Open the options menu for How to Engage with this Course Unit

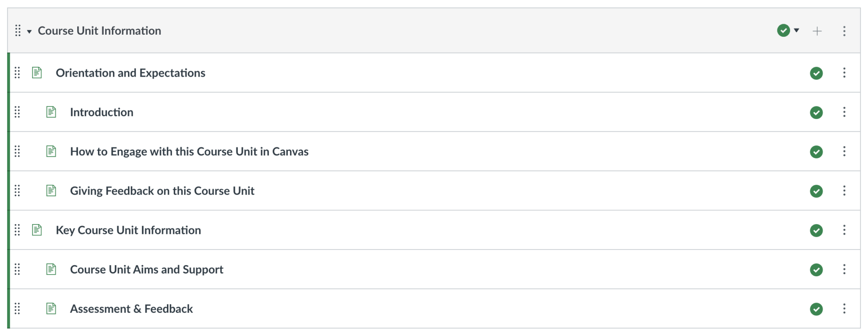click(x=844, y=151)
